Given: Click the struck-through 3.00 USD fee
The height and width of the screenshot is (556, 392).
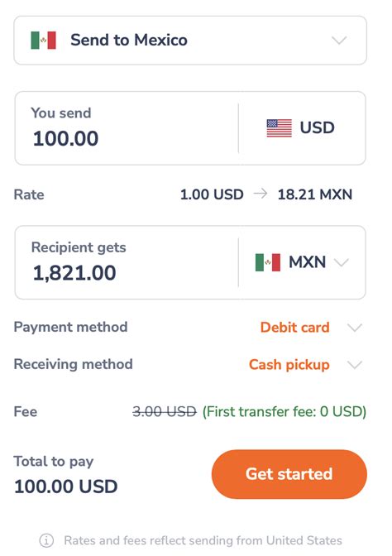Looking at the screenshot, I should 165,412.
